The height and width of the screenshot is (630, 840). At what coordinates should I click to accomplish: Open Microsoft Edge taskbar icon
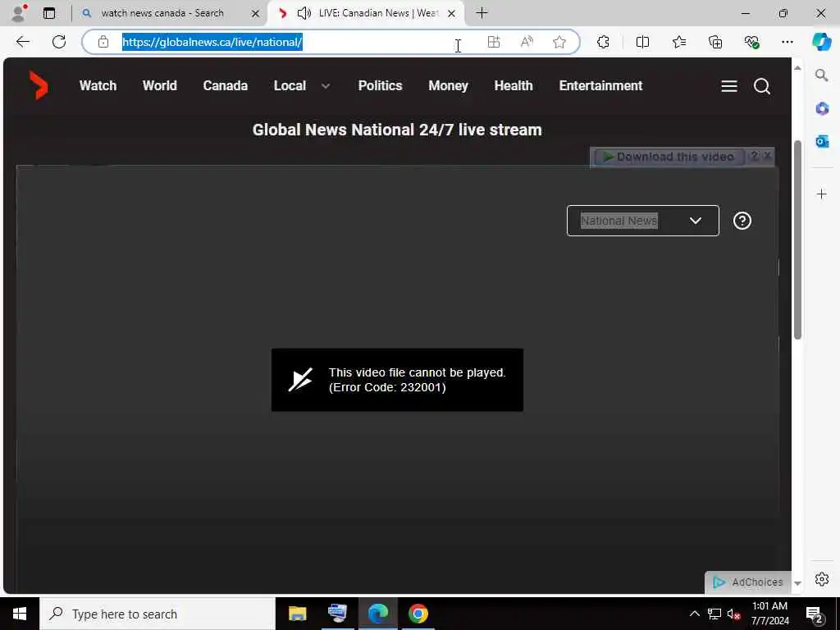[x=378, y=614]
